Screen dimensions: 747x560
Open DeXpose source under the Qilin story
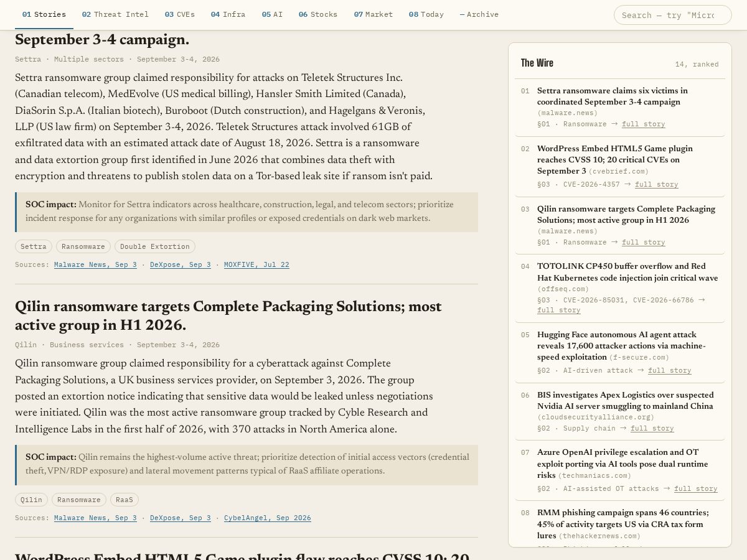coord(181,518)
